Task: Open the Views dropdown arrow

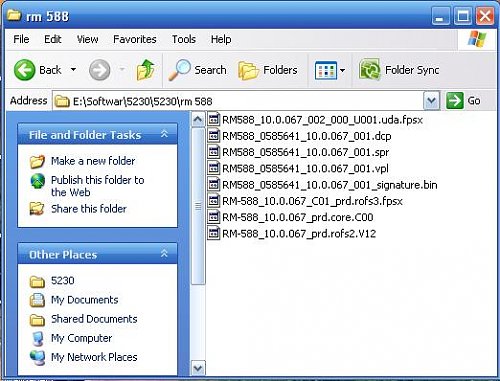Action: [x=342, y=70]
